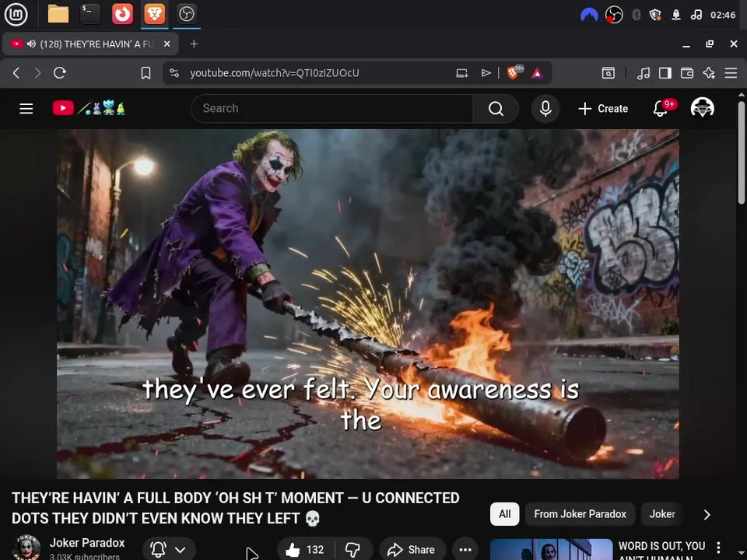Open the Leo AI assistant icon
Image resolution: width=747 pixels, height=560 pixels.
709,73
